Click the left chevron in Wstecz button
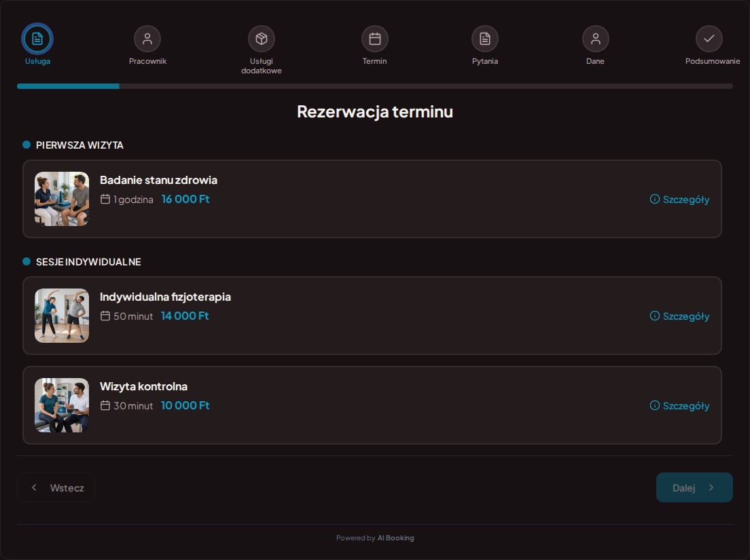Screen dimensions: 750x560 [34, 487]
